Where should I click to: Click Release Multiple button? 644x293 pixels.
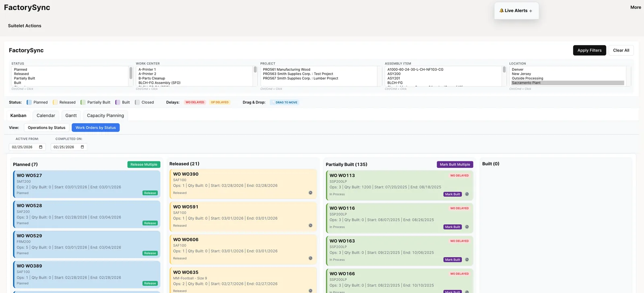coord(144,164)
